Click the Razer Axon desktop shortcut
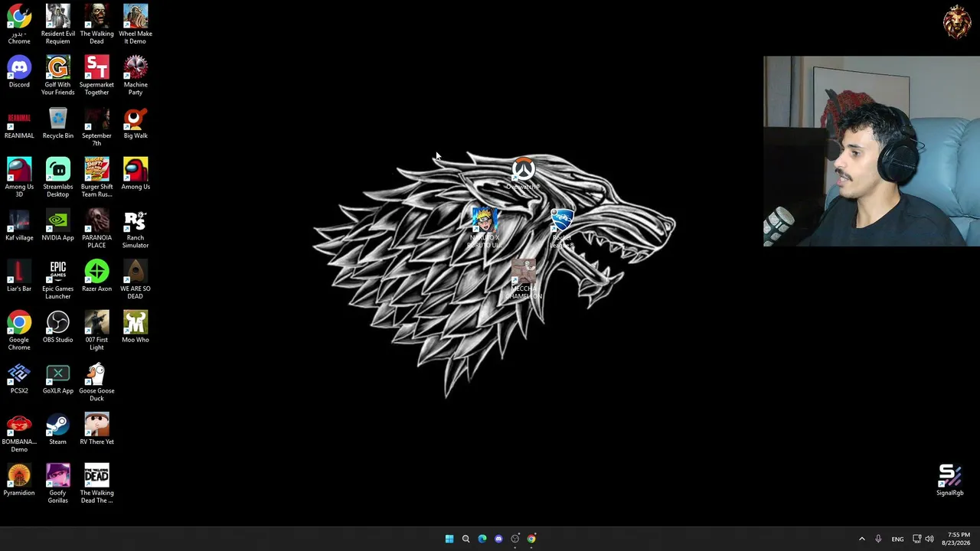 pos(96,275)
